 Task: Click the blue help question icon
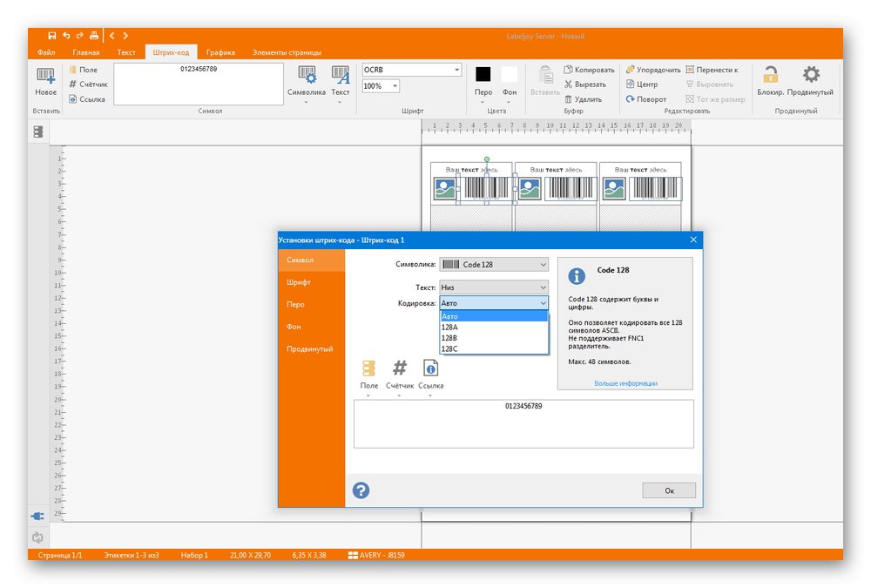361,490
